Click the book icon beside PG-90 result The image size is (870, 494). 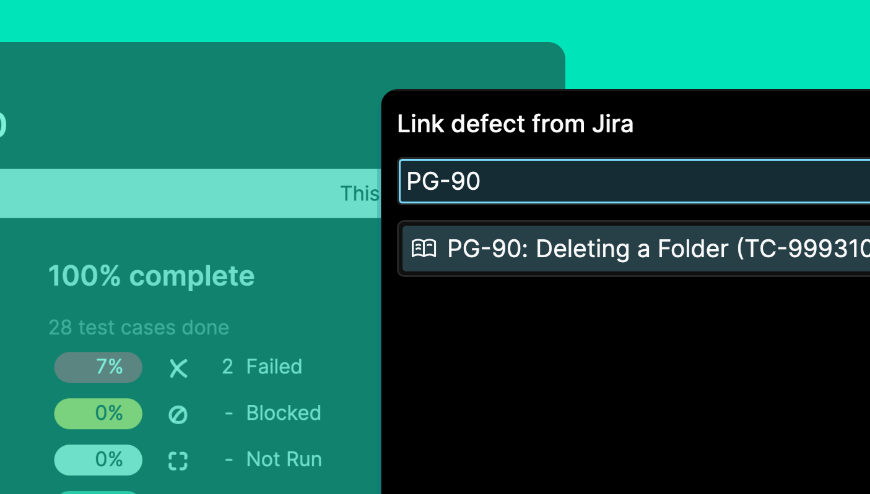pyautogui.click(x=425, y=248)
